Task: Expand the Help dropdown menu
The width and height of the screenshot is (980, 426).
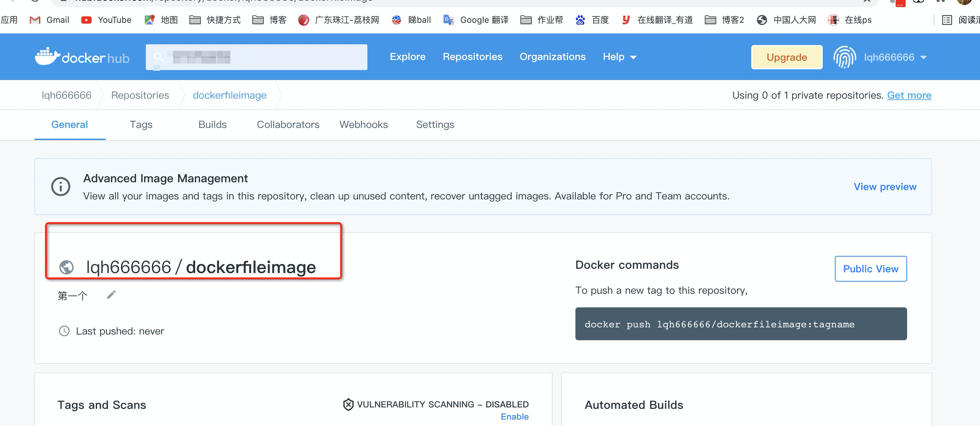Action: (619, 57)
